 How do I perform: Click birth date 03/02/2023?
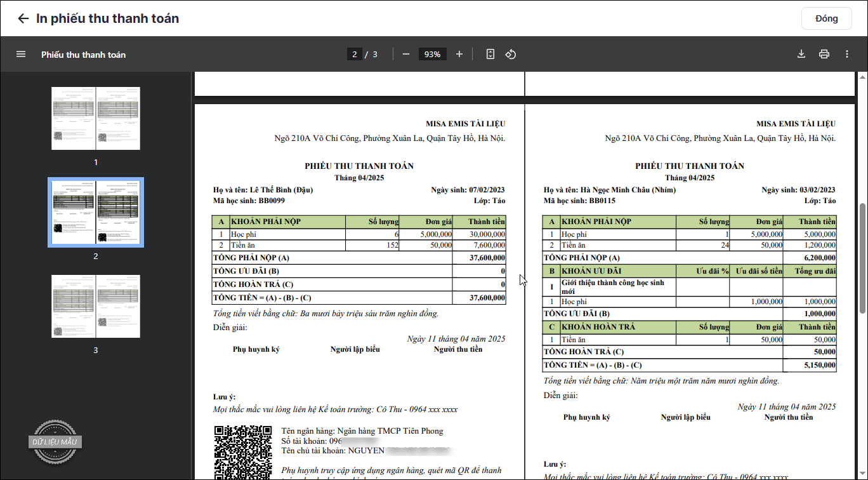tap(817, 190)
